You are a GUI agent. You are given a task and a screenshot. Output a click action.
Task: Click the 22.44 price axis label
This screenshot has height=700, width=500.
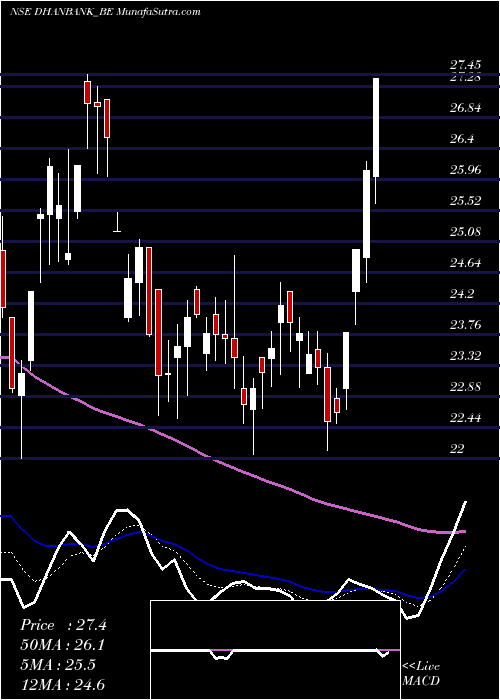click(466, 418)
